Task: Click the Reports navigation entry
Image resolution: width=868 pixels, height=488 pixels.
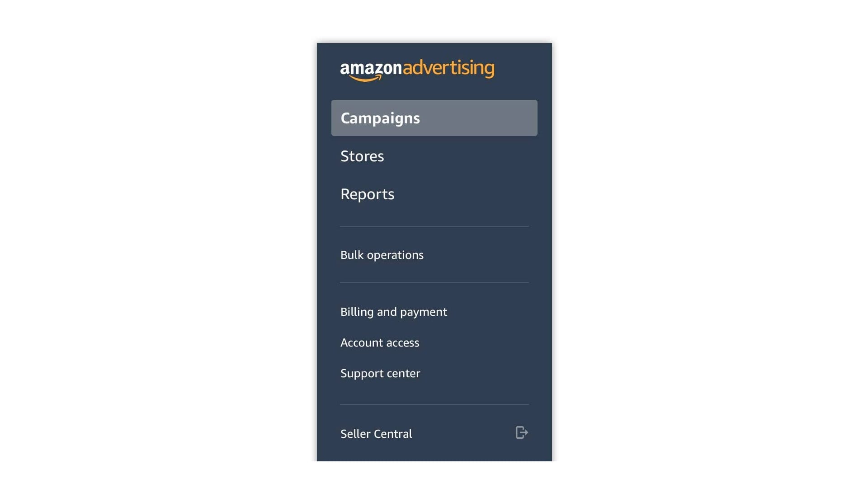Action: [x=367, y=194]
